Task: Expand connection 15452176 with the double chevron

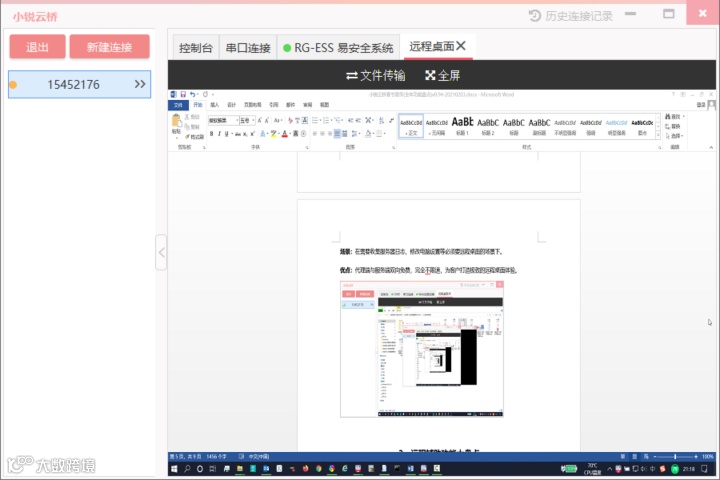Action: tap(140, 84)
